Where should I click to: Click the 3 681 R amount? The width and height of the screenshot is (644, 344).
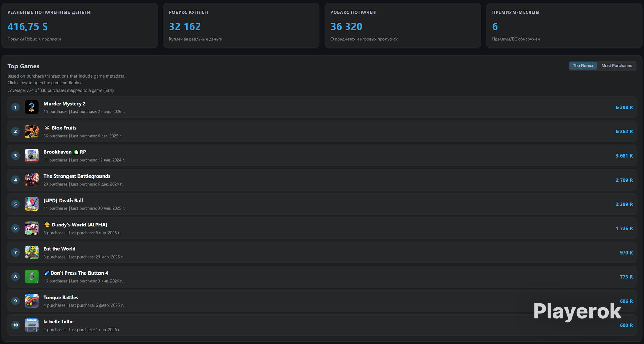coord(624,156)
